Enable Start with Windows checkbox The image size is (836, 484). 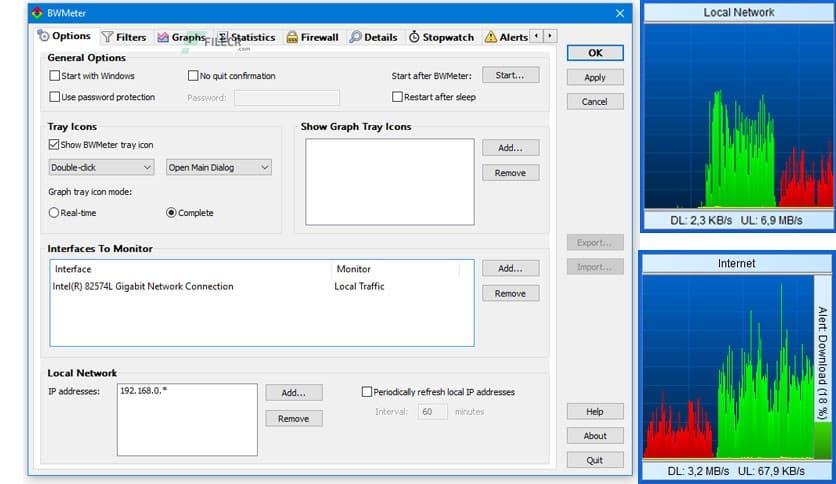point(54,76)
